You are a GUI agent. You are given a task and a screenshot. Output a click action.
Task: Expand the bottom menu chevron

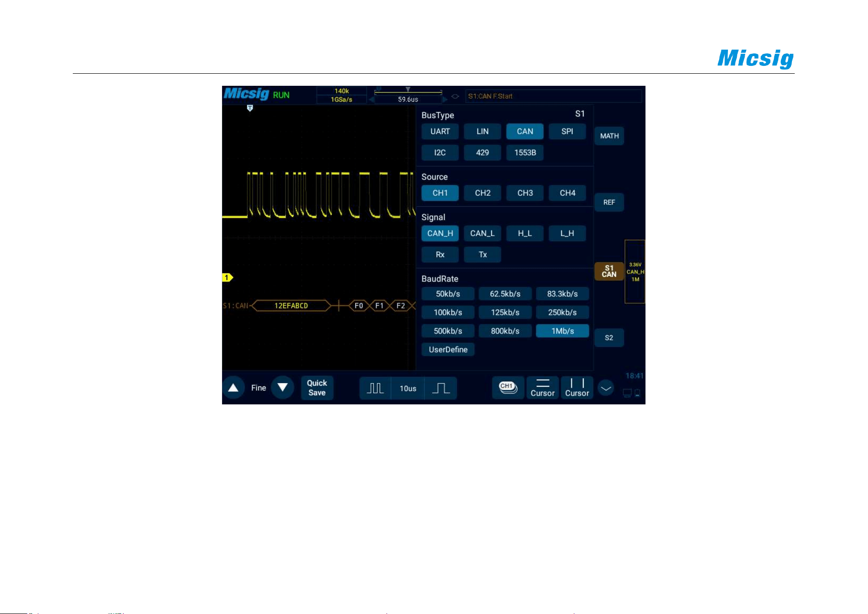click(606, 388)
